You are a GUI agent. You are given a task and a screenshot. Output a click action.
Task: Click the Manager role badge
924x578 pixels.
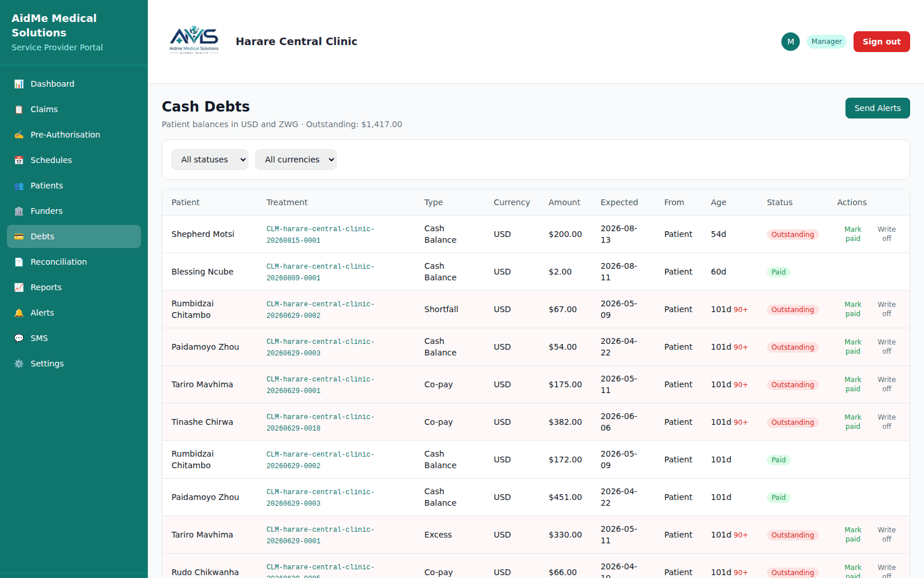(826, 42)
